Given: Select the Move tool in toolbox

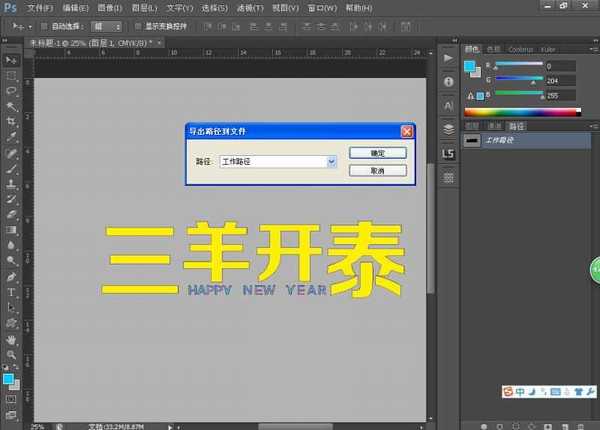Looking at the screenshot, I should (x=12, y=60).
